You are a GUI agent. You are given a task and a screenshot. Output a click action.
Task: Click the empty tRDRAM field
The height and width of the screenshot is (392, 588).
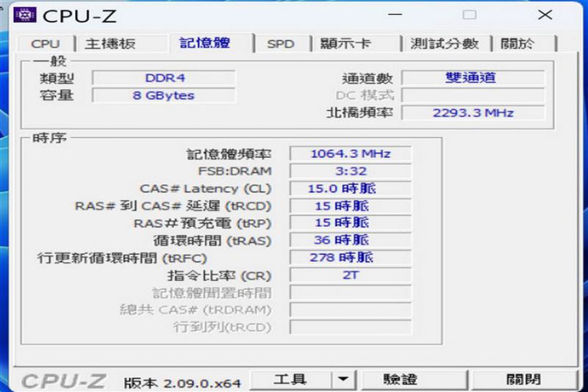click(351, 310)
